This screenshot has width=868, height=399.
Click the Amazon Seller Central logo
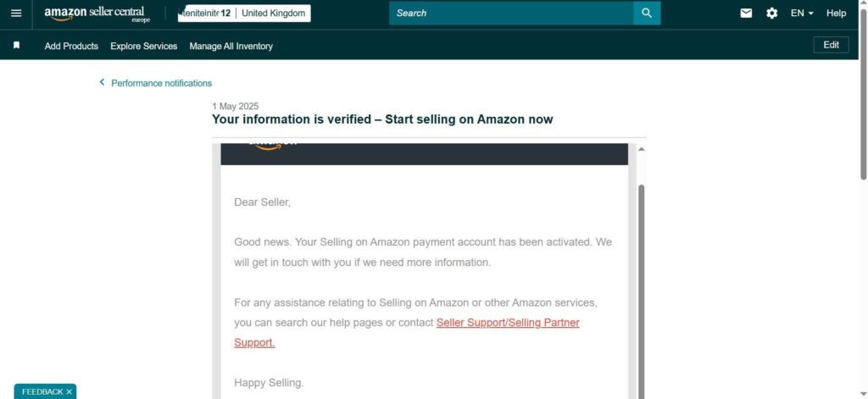pos(97,14)
